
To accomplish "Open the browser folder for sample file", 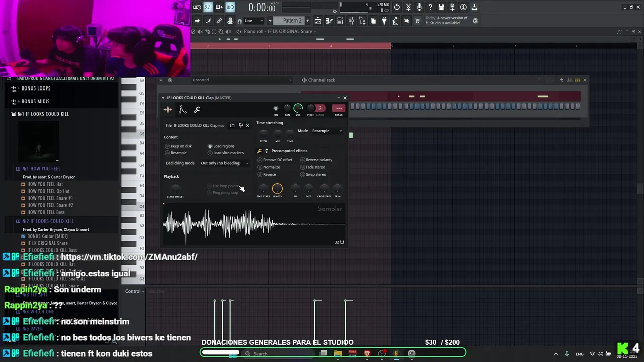I will point(232,125).
